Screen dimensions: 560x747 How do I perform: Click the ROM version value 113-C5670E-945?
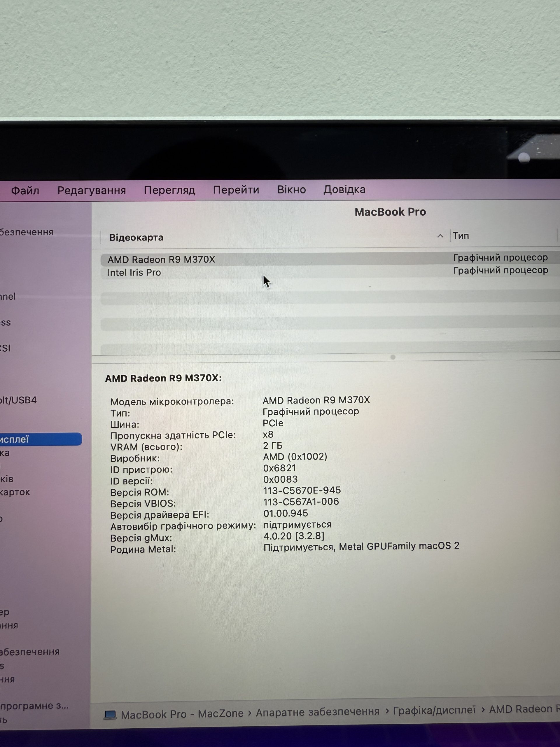[x=302, y=490]
